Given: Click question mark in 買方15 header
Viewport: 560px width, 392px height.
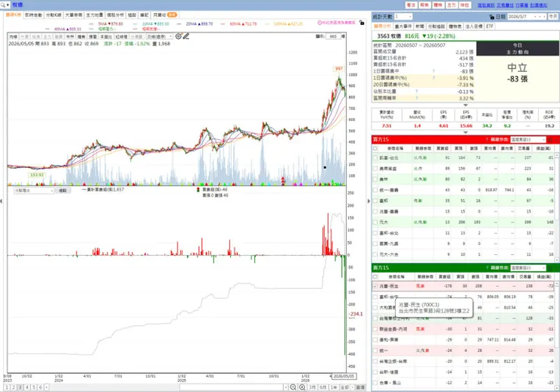Looking at the screenshot, I should (487, 139).
